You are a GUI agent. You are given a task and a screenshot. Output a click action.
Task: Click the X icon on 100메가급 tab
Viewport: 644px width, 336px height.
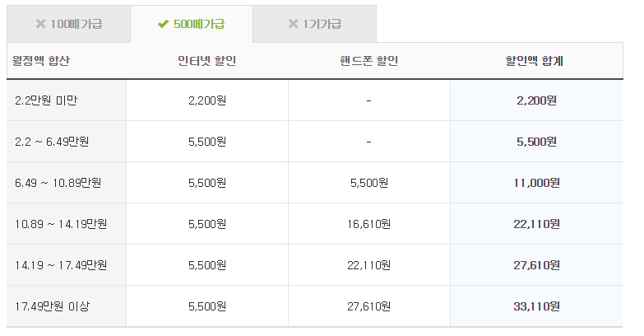coord(40,24)
